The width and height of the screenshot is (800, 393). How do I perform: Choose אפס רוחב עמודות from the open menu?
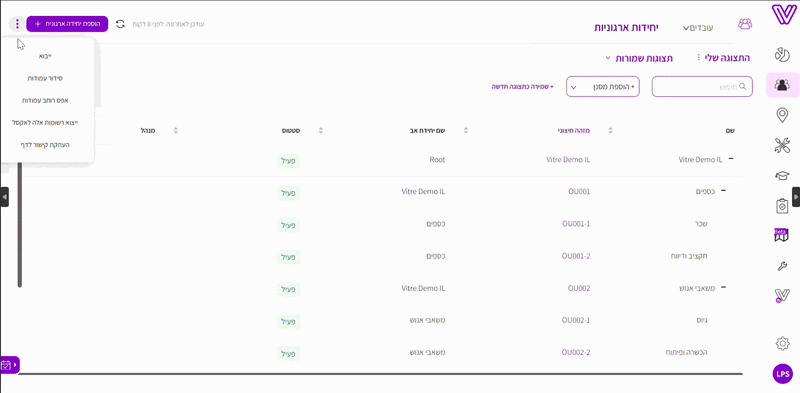pos(45,101)
